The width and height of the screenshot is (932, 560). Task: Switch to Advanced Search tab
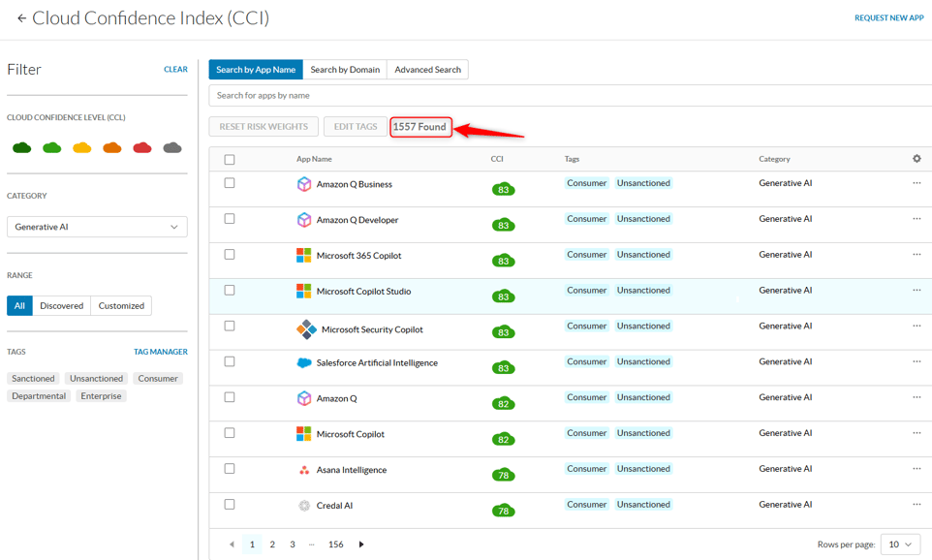[427, 70]
